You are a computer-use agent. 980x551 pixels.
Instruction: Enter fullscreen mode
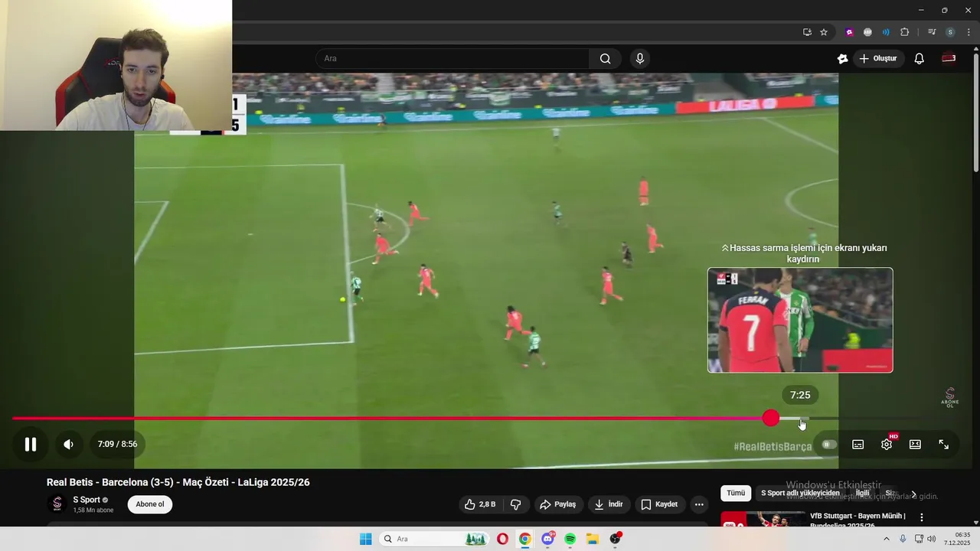pyautogui.click(x=944, y=445)
